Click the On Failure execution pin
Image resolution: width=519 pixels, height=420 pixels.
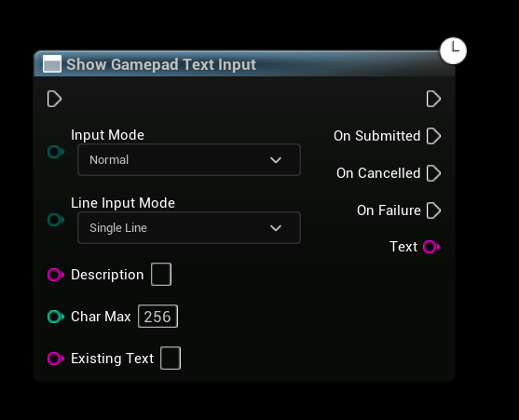pyautogui.click(x=433, y=210)
